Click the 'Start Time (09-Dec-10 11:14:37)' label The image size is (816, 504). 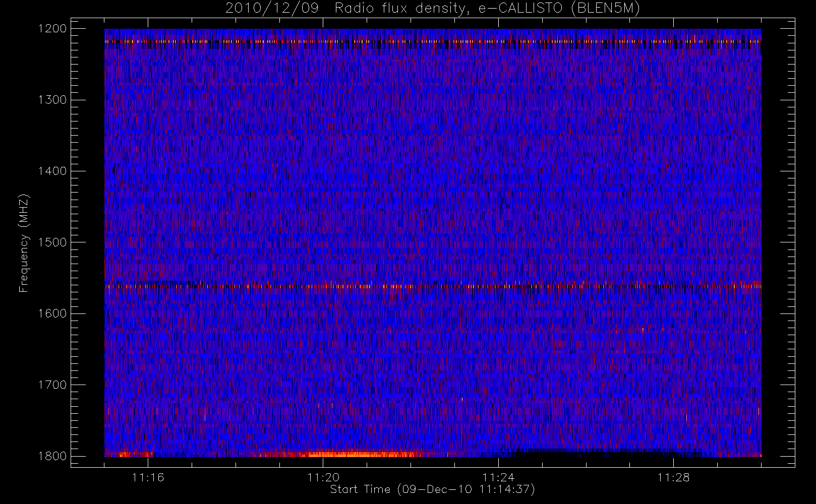coord(432,489)
